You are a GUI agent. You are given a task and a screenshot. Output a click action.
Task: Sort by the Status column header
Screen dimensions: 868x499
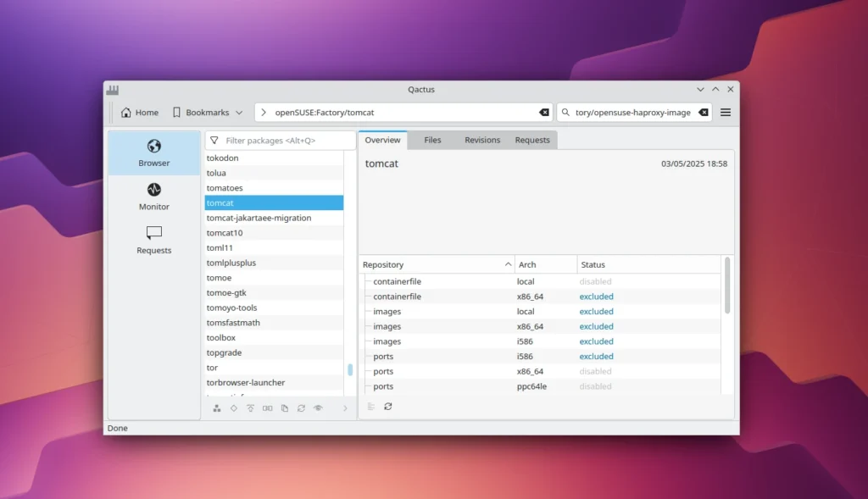click(x=649, y=264)
